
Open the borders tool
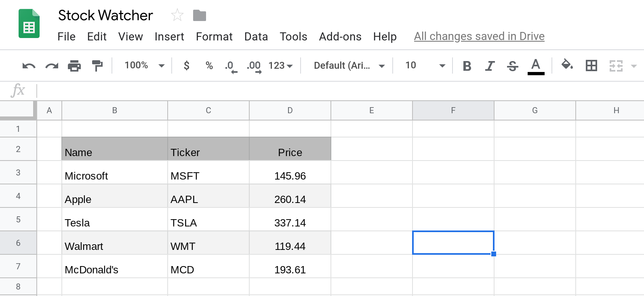[591, 66]
